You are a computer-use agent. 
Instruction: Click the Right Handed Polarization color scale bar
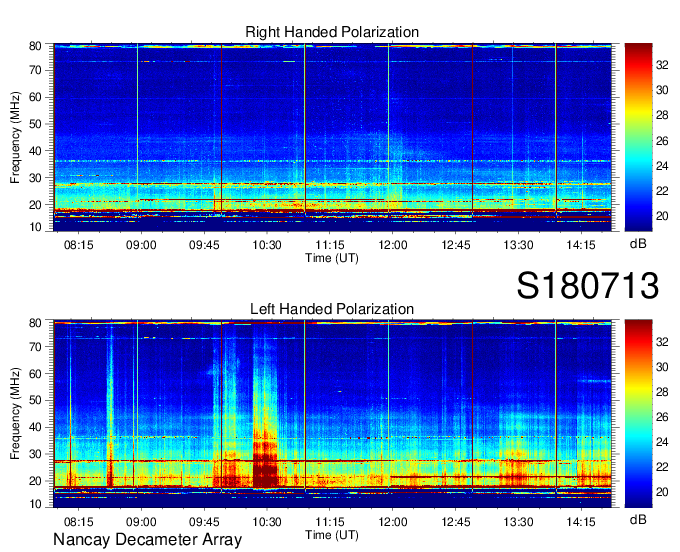(638, 137)
